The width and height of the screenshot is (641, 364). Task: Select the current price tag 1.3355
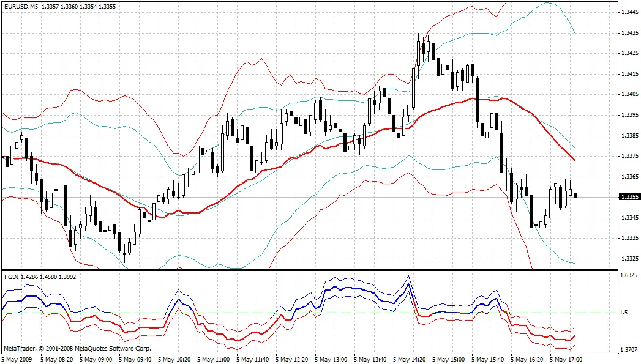pos(629,197)
